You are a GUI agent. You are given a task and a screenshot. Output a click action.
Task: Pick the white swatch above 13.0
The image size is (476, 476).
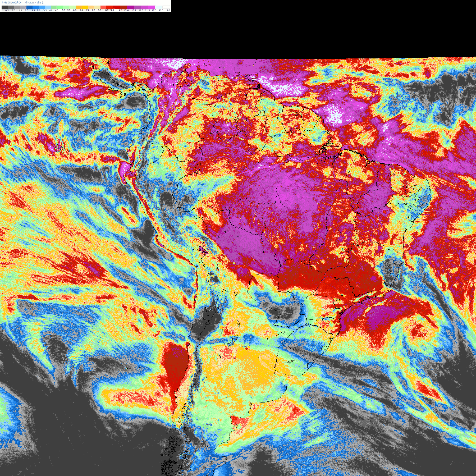click(x=166, y=7)
